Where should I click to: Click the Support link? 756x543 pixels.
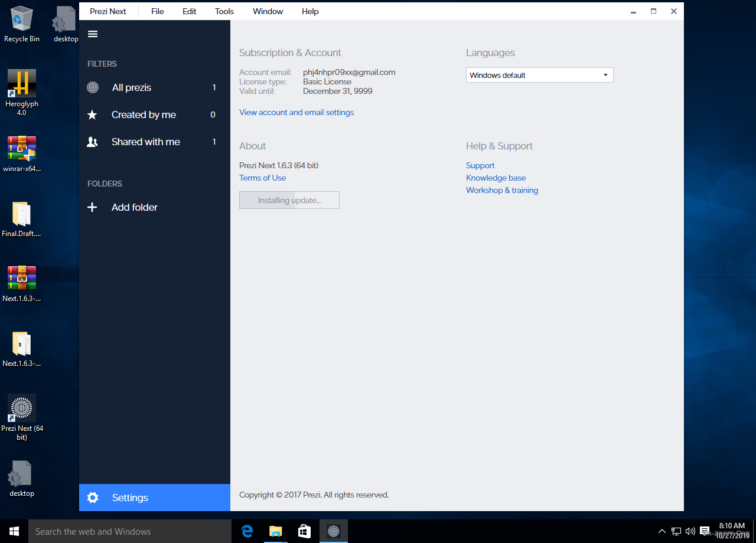tap(480, 165)
